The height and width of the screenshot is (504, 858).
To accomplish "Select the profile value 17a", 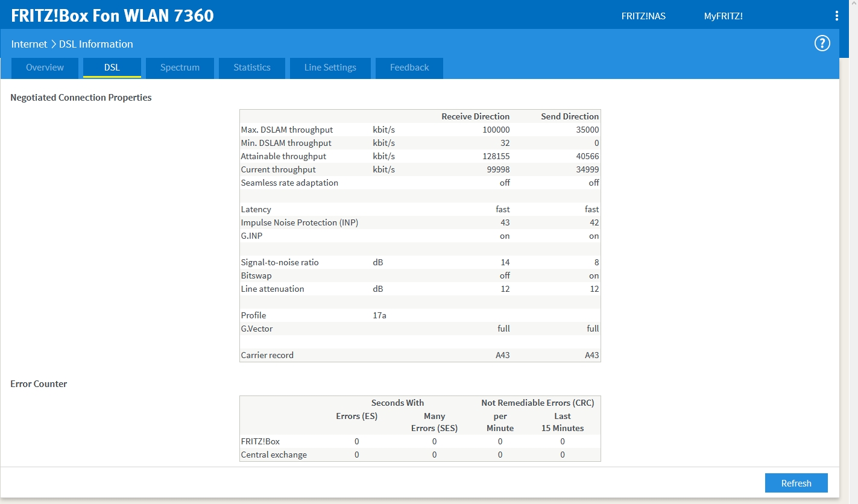I will click(x=380, y=315).
